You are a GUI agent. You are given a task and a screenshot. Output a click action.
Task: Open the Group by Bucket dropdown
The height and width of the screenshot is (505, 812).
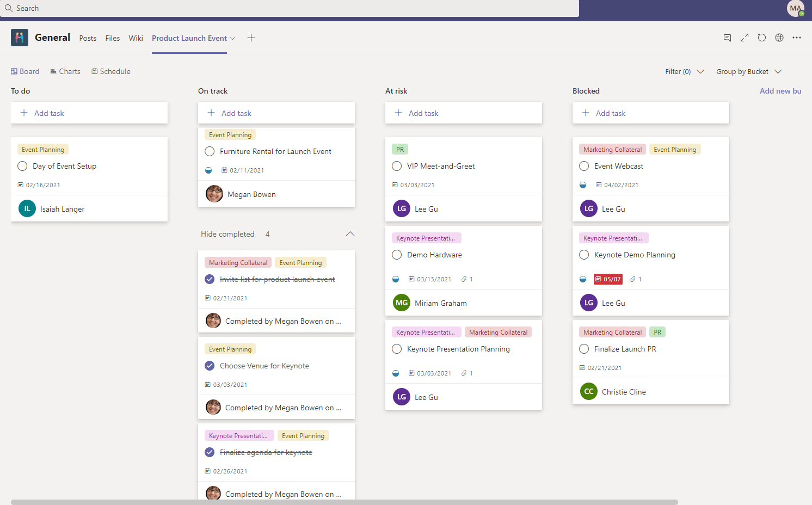(x=749, y=71)
